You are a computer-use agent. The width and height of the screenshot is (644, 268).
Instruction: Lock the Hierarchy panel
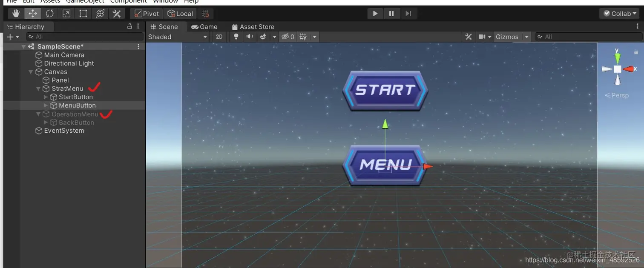pos(129,26)
